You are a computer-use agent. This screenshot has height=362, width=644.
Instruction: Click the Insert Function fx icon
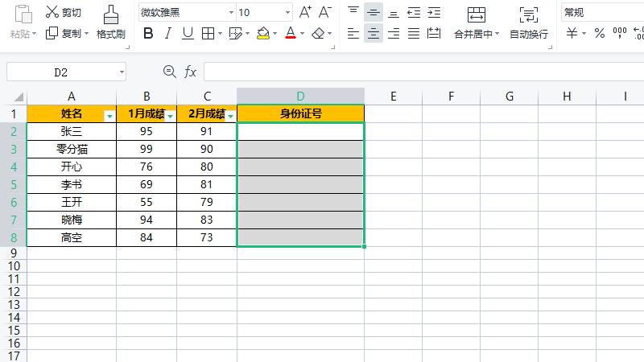coord(191,72)
